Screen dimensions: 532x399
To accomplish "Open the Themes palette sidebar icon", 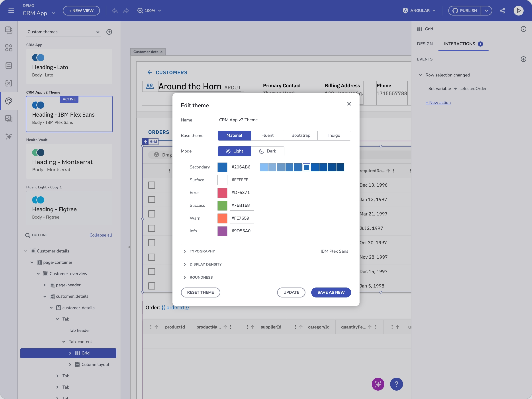I will point(9,101).
